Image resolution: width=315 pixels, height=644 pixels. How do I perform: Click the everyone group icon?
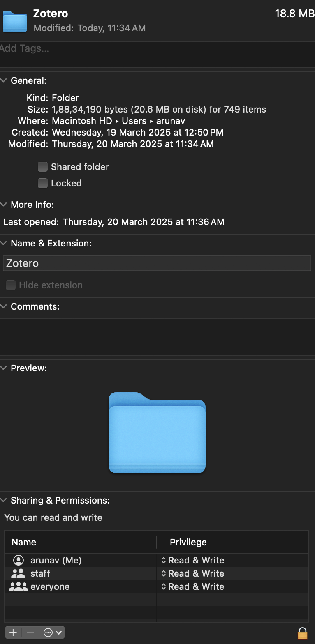pyautogui.click(x=18, y=586)
